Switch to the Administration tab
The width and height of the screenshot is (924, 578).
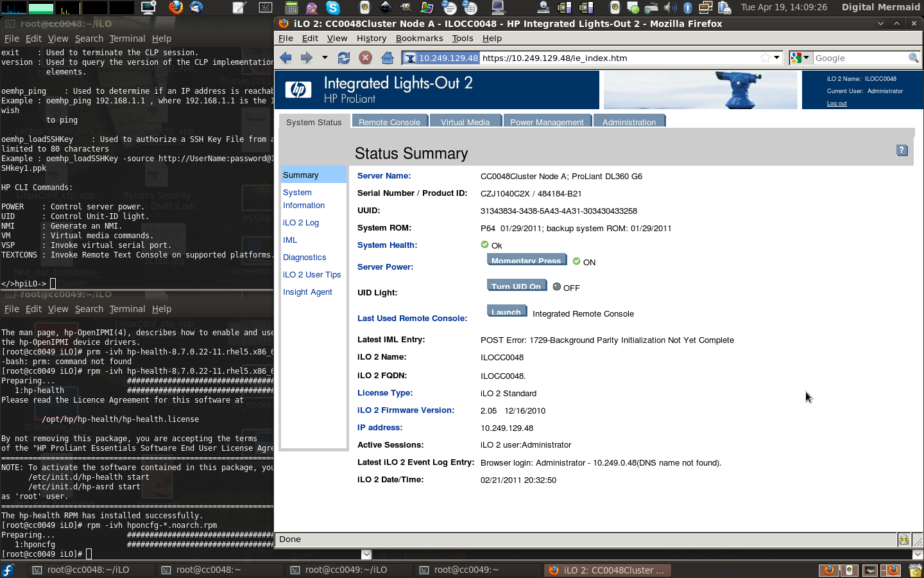[629, 122]
